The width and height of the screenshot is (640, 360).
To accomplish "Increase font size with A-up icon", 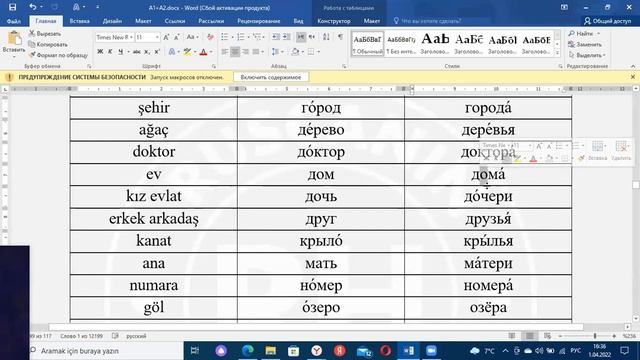I will (166, 37).
